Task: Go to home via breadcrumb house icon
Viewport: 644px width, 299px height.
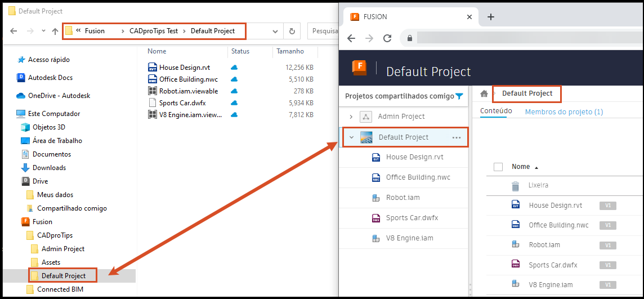Action: click(x=484, y=93)
